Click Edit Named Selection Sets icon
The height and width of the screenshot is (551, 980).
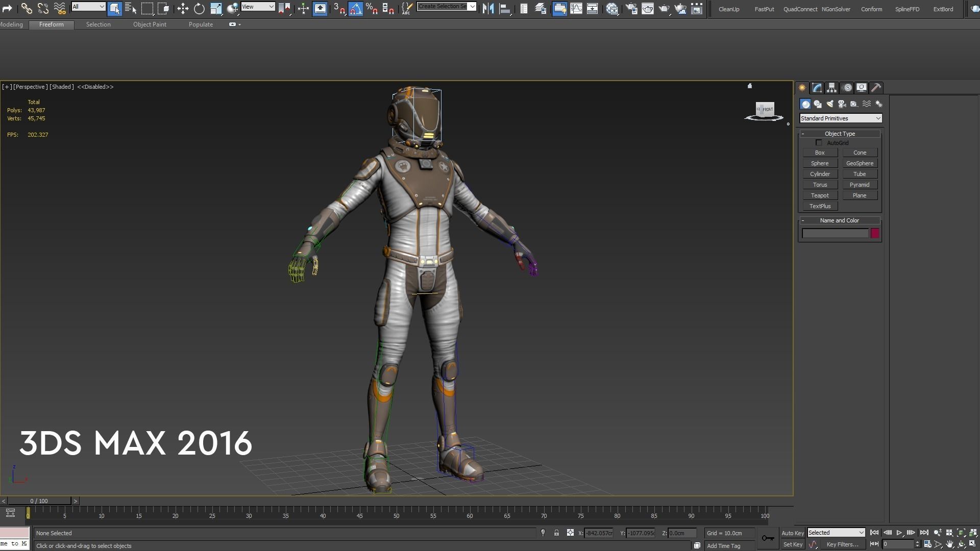coord(407,8)
